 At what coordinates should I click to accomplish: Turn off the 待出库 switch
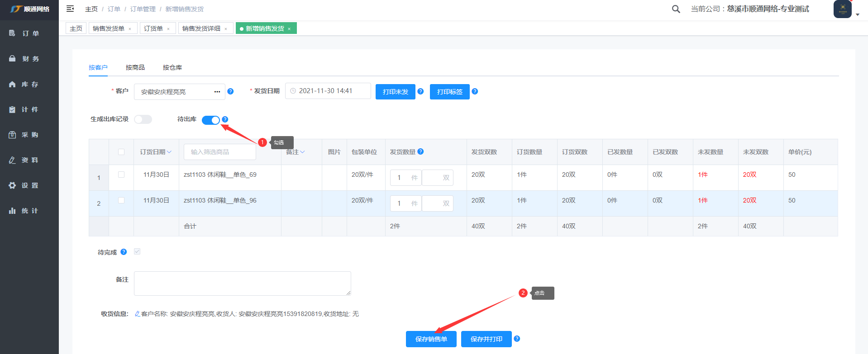pos(210,120)
